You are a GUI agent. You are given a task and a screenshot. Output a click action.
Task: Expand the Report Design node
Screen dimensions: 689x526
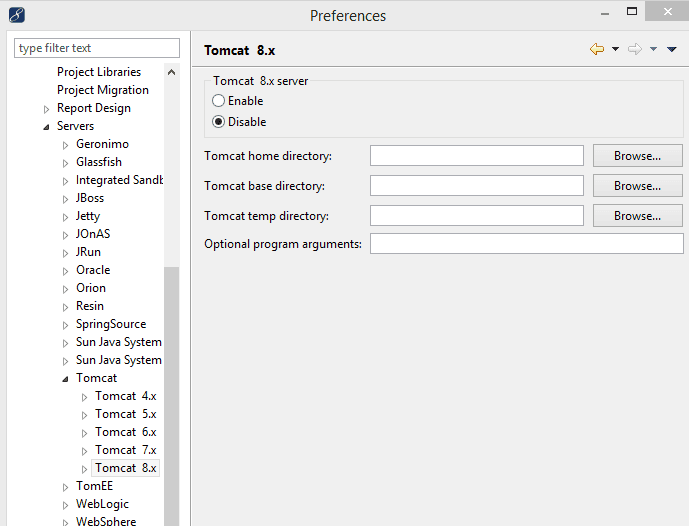pyautogui.click(x=46, y=109)
